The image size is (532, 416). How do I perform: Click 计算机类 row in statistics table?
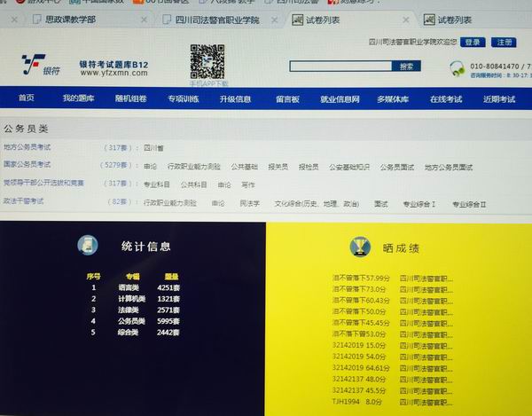coord(133,299)
